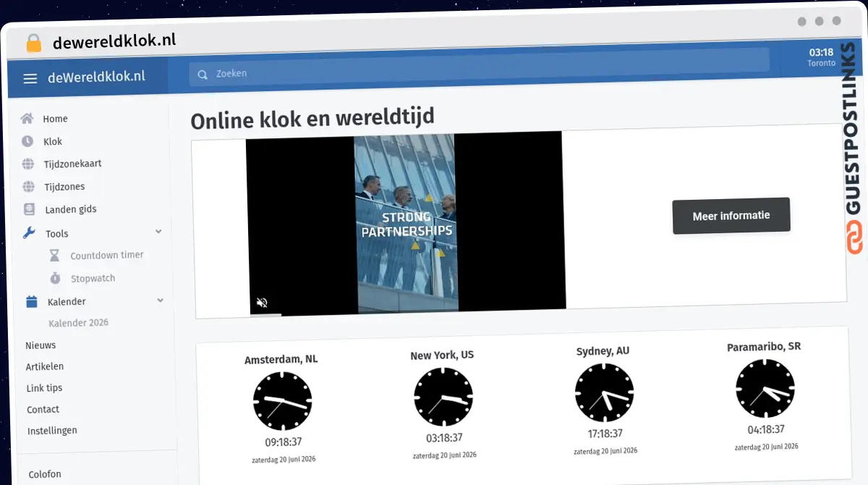Collapse the Kalender section chevron

coord(160,300)
